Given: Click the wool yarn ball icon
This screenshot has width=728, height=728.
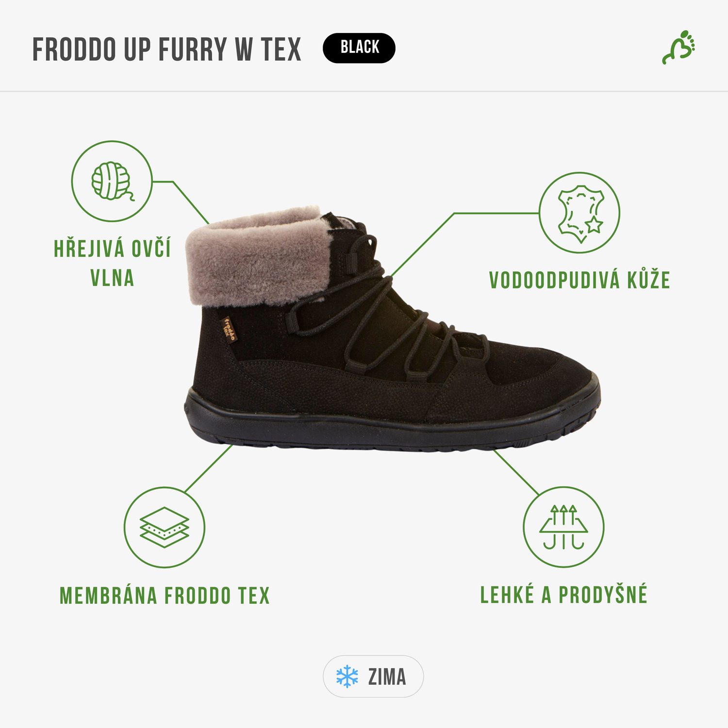Looking at the screenshot, I should point(112,181).
